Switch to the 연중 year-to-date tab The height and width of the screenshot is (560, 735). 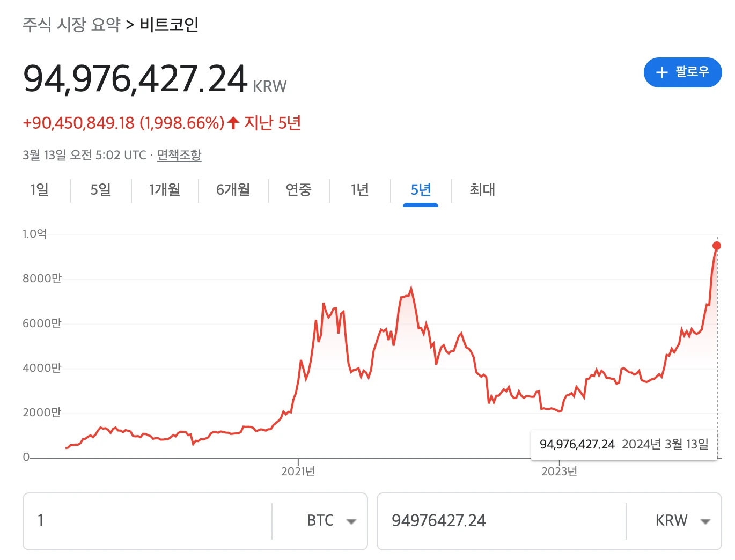point(298,189)
